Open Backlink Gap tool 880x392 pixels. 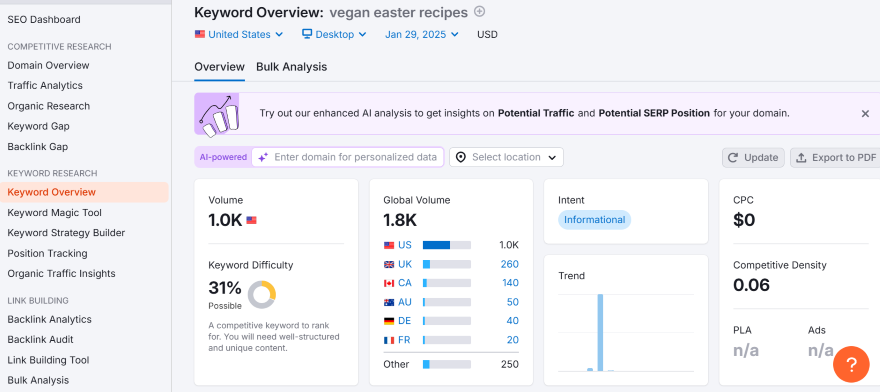38,147
